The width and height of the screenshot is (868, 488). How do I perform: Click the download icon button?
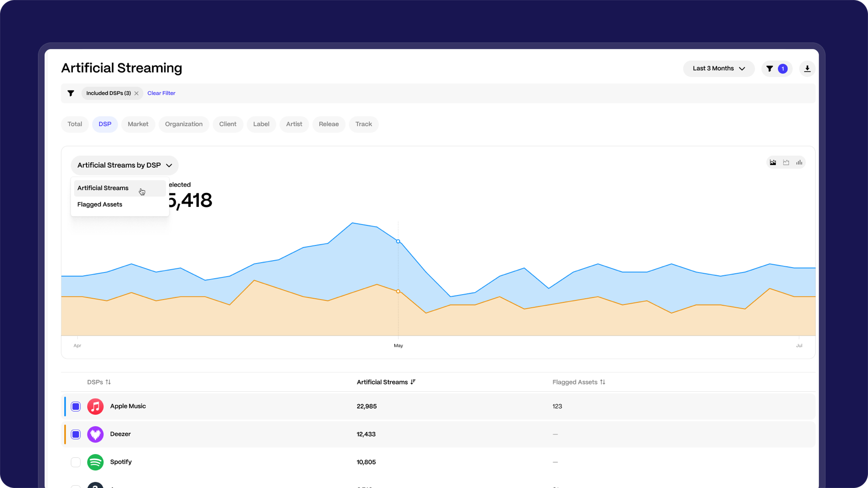click(807, 69)
